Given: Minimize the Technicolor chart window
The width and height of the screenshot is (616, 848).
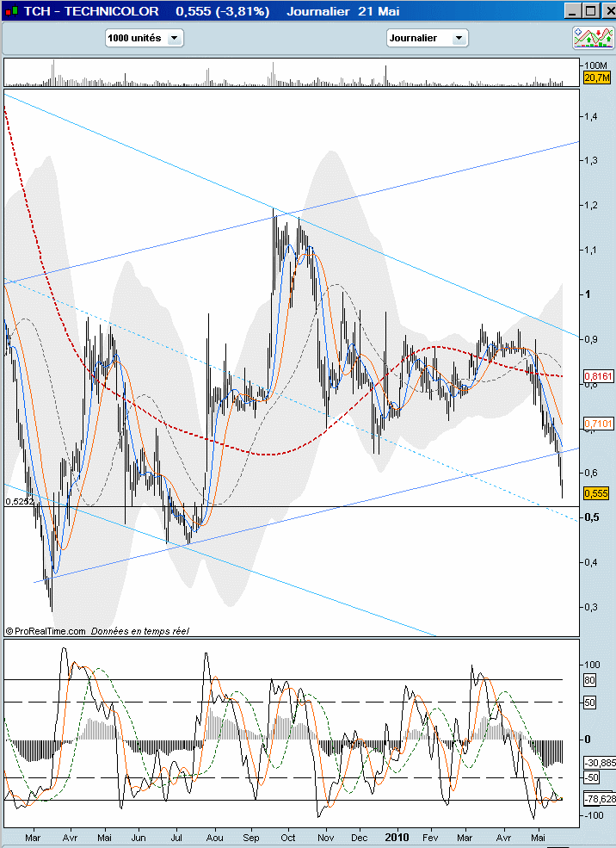Looking at the screenshot, I should (x=573, y=11).
